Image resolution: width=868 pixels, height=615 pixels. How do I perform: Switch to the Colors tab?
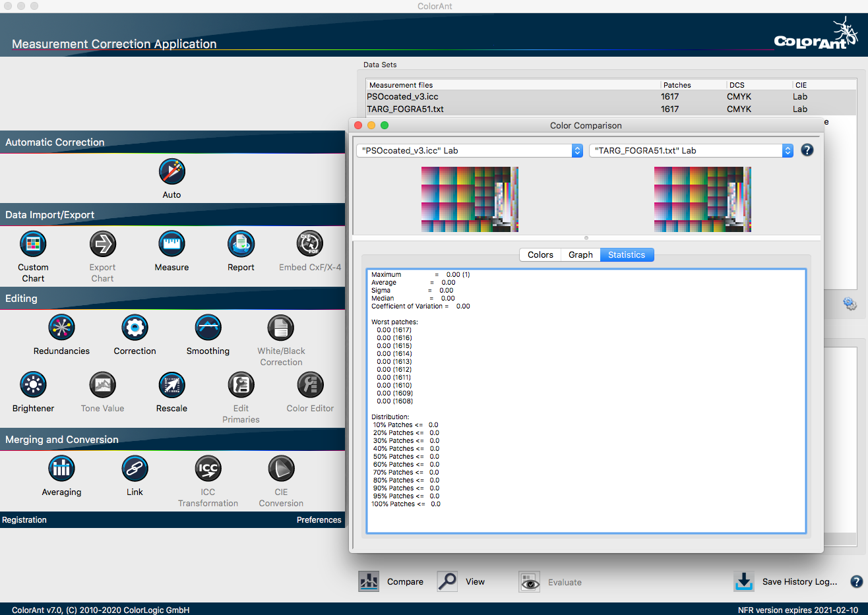coord(540,255)
